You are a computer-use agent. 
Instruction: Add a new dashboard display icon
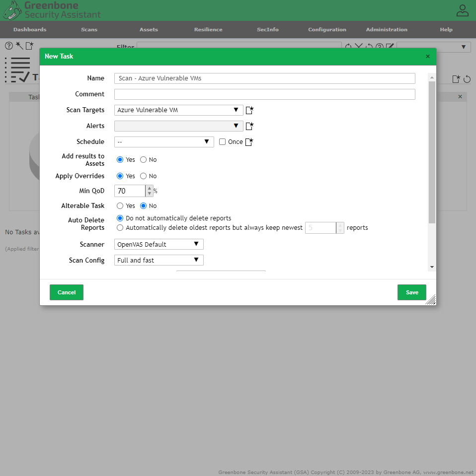pyautogui.click(x=456, y=79)
